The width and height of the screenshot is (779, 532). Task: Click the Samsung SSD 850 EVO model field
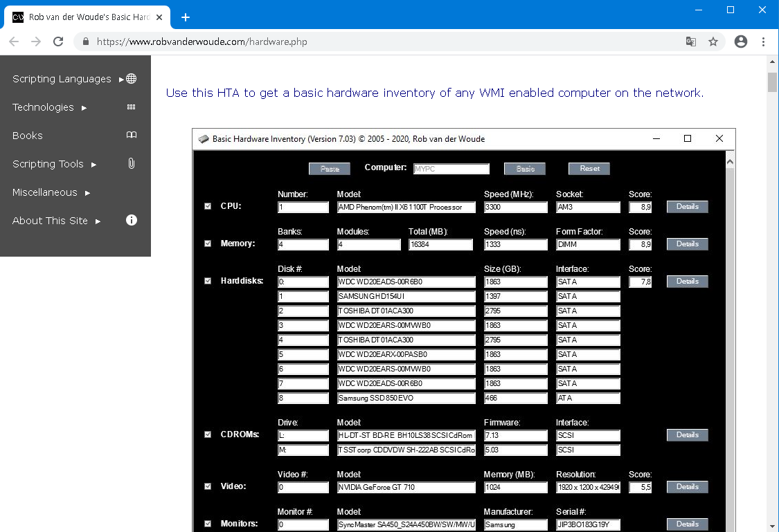pyautogui.click(x=406, y=398)
